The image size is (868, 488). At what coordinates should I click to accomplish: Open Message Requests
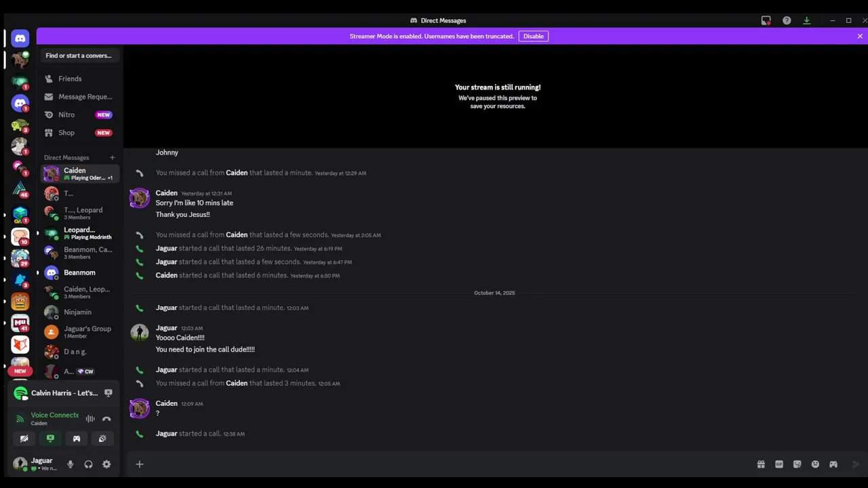(x=80, y=97)
